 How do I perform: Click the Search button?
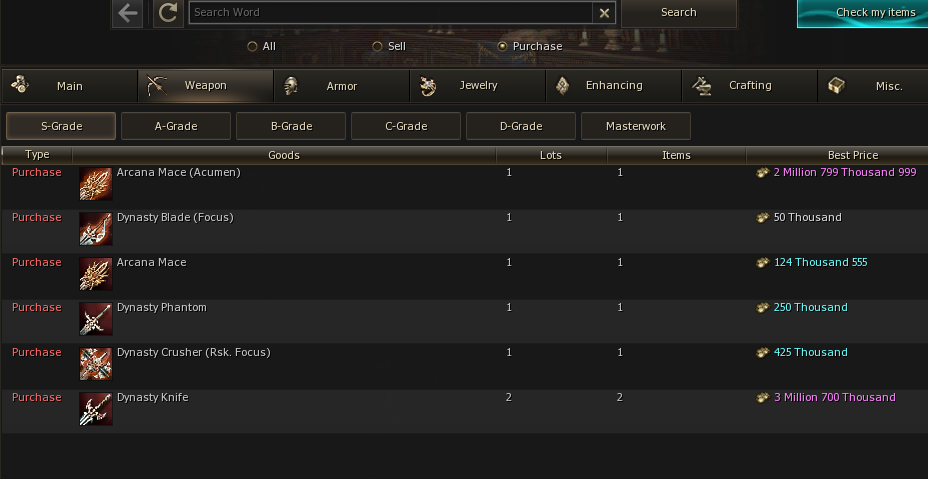(678, 13)
